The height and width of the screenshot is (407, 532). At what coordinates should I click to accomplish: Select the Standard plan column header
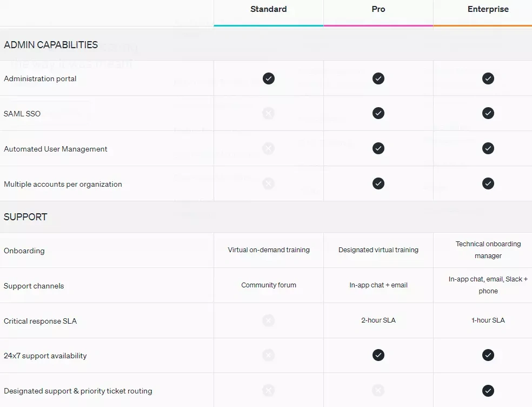point(269,9)
